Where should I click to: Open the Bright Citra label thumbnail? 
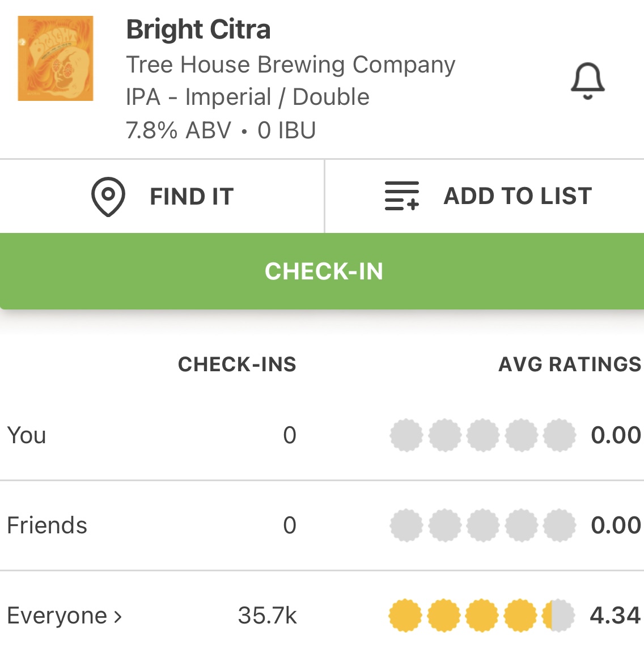[x=56, y=58]
